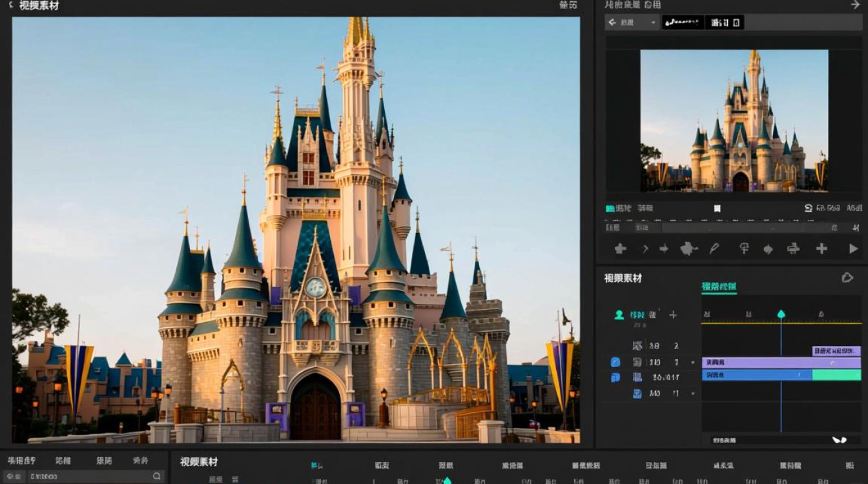Select the green underlined tab above the timeline
The height and width of the screenshot is (484, 868).
(x=719, y=287)
